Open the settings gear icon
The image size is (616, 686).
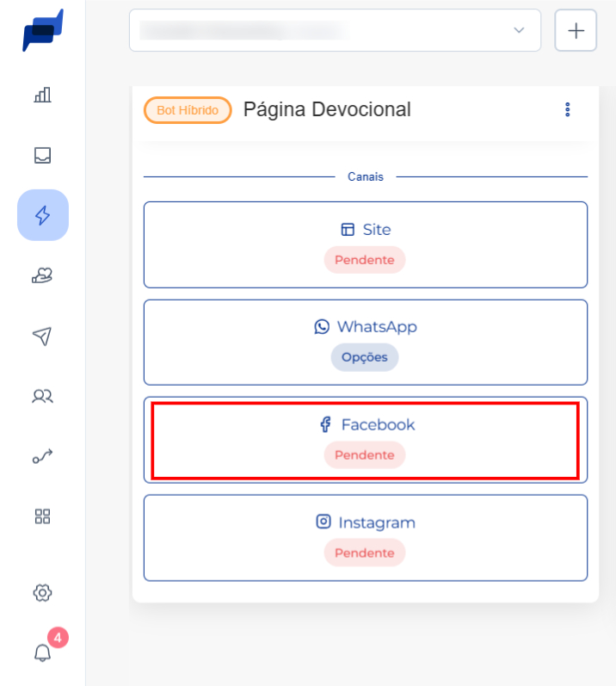(x=42, y=593)
